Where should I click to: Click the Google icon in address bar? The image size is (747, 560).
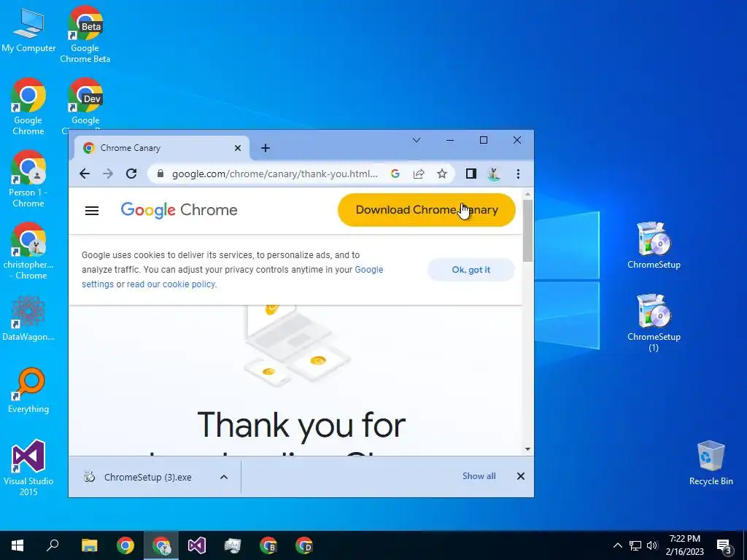395,174
